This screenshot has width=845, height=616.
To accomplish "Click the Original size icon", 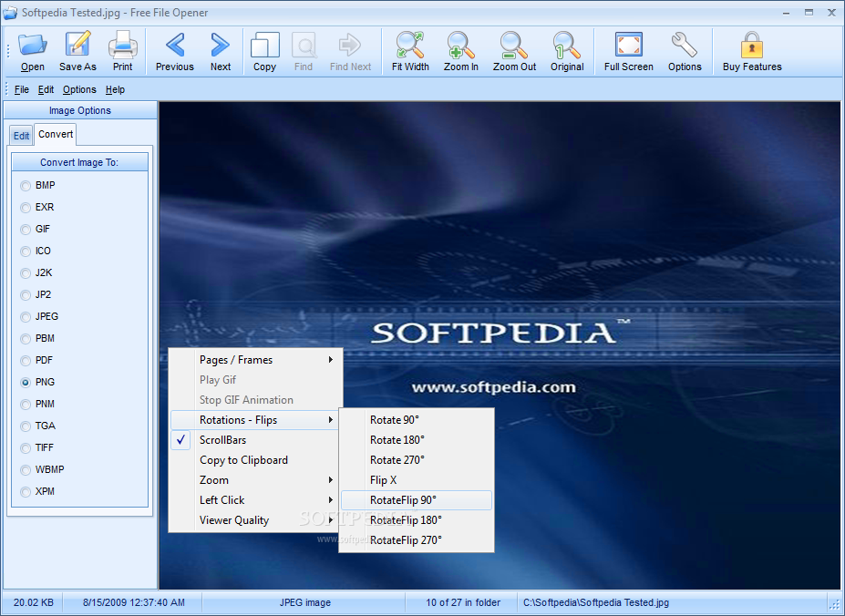I will tap(567, 45).
